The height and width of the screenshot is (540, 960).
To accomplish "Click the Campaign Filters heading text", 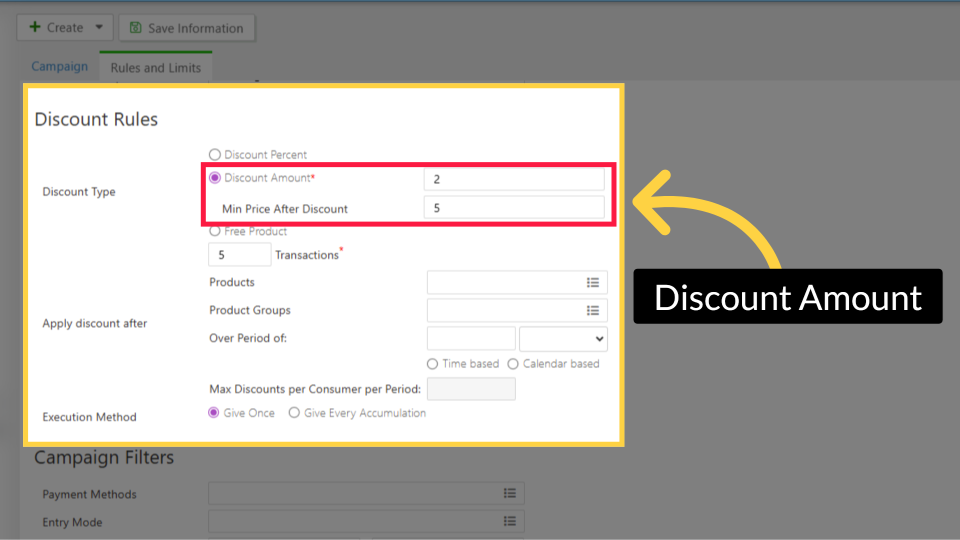I will tap(104, 457).
